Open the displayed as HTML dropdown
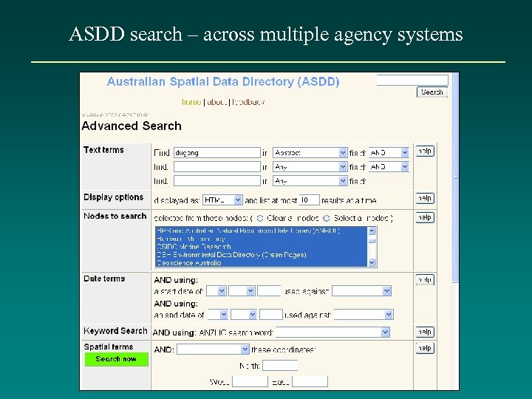 tap(222, 200)
